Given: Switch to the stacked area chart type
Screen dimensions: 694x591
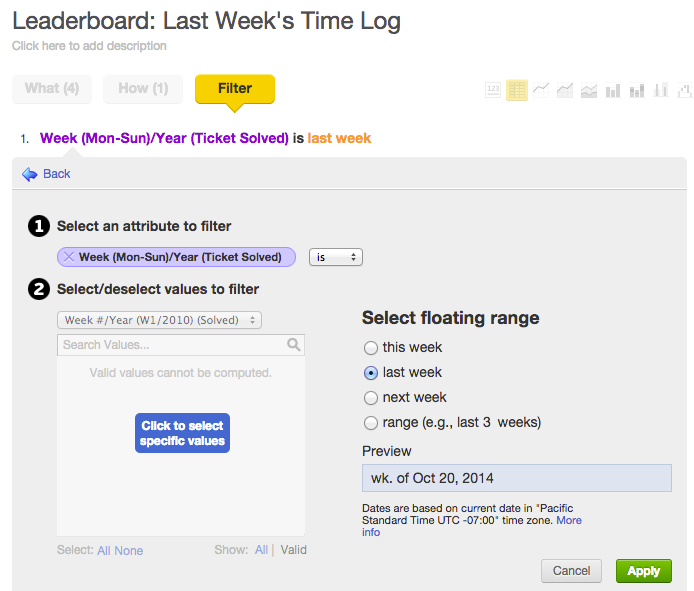Looking at the screenshot, I should (x=589, y=90).
